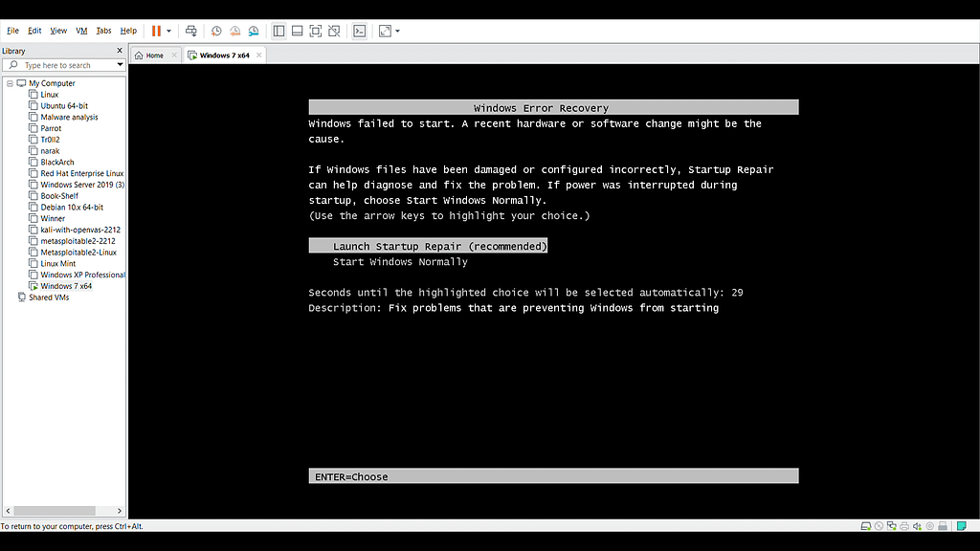Close the Home tab
980x551 pixels.
pos(174,55)
